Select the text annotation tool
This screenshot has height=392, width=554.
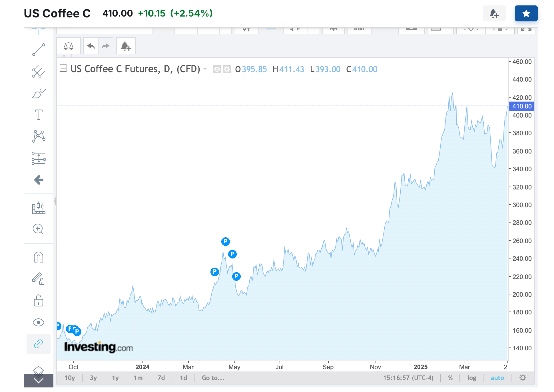coord(39,115)
